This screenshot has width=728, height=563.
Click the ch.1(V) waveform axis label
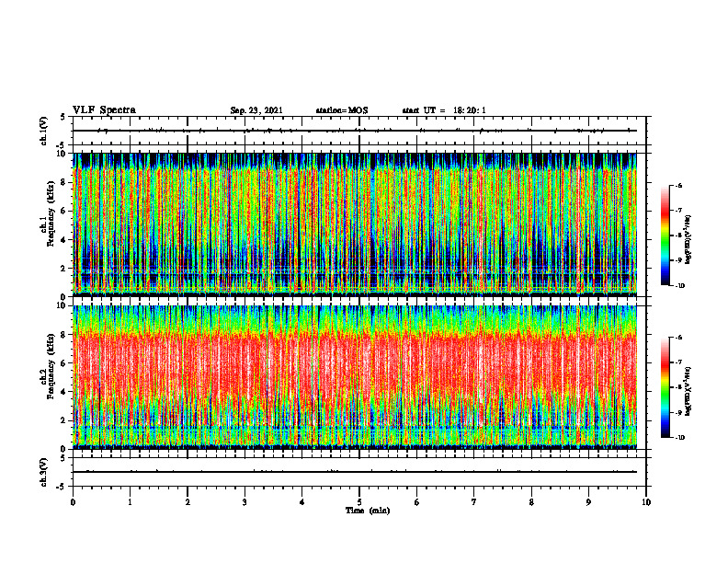click(44, 131)
